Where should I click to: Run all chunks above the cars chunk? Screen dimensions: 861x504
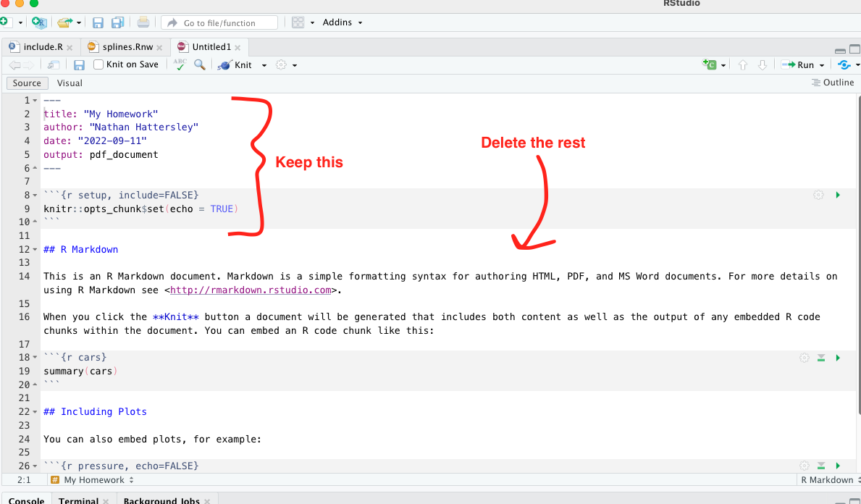821,358
